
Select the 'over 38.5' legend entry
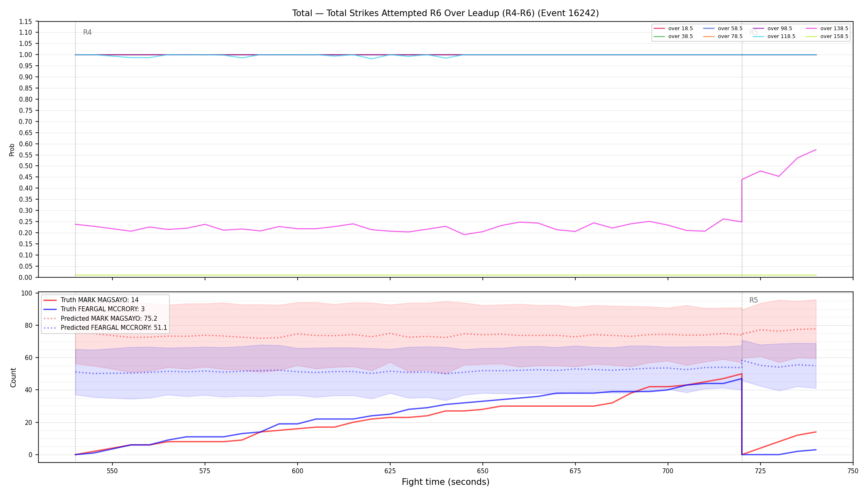[673, 36]
